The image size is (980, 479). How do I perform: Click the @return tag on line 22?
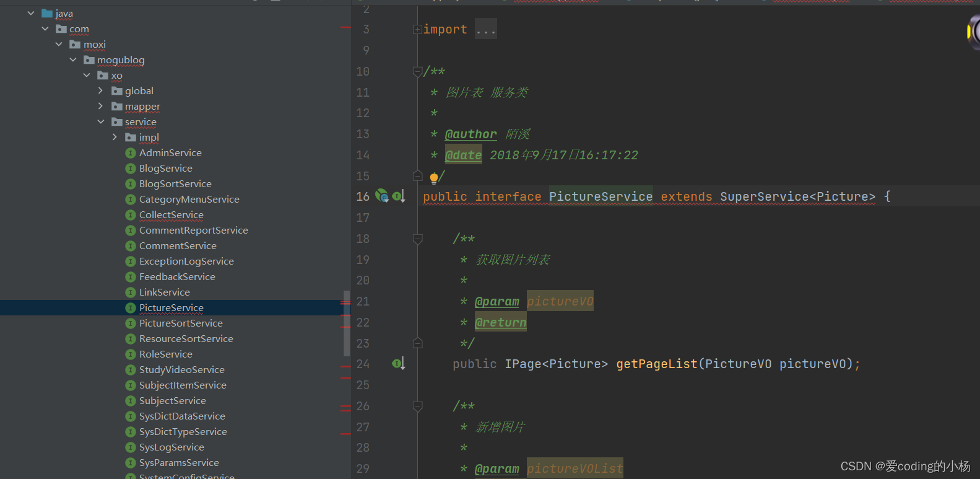501,322
